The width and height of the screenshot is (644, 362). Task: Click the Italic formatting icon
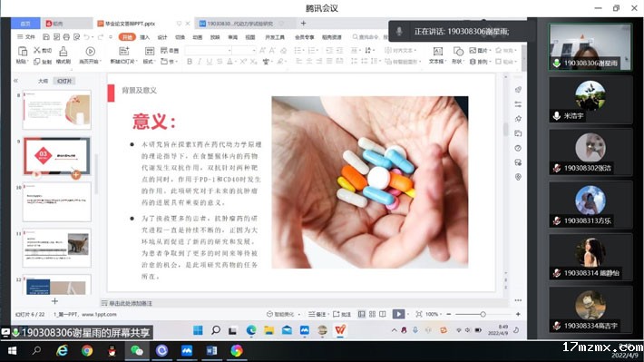coord(200,62)
